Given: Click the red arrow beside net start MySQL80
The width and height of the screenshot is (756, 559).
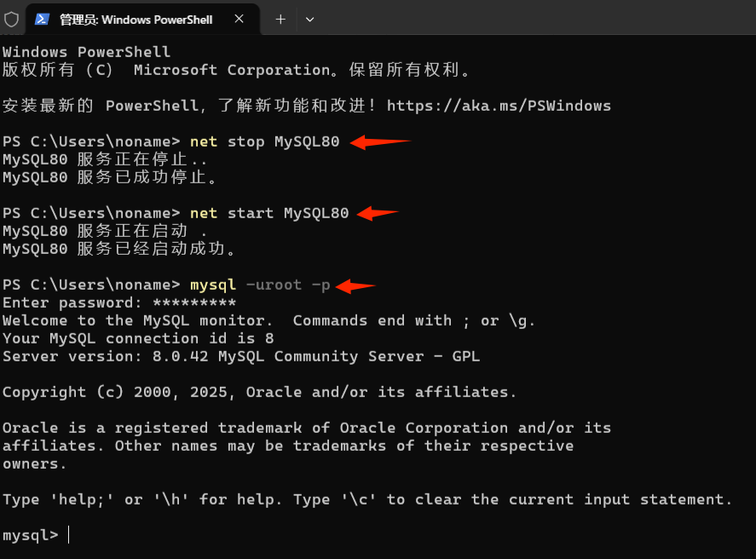Looking at the screenshot, I should click(378, 213).
